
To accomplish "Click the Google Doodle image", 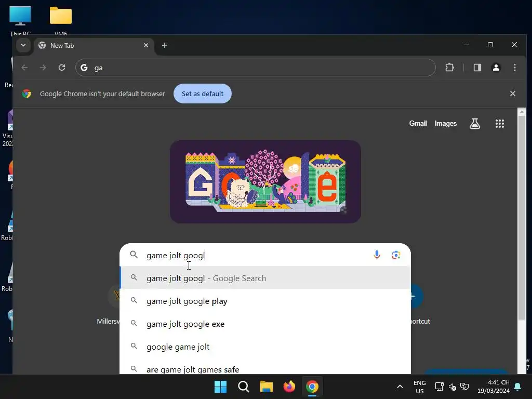I will (x=265, y=182).
